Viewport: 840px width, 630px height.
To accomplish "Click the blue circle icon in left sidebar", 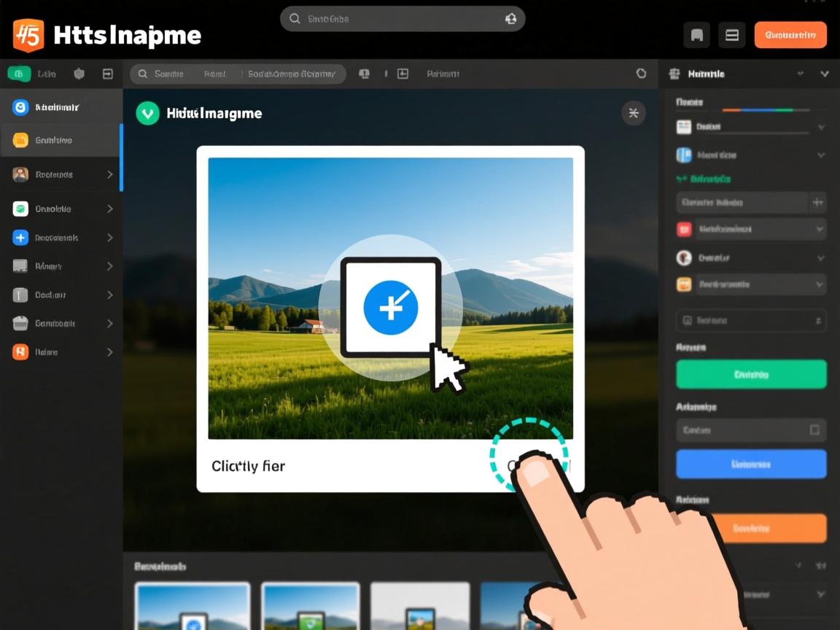I will (20, 107).
